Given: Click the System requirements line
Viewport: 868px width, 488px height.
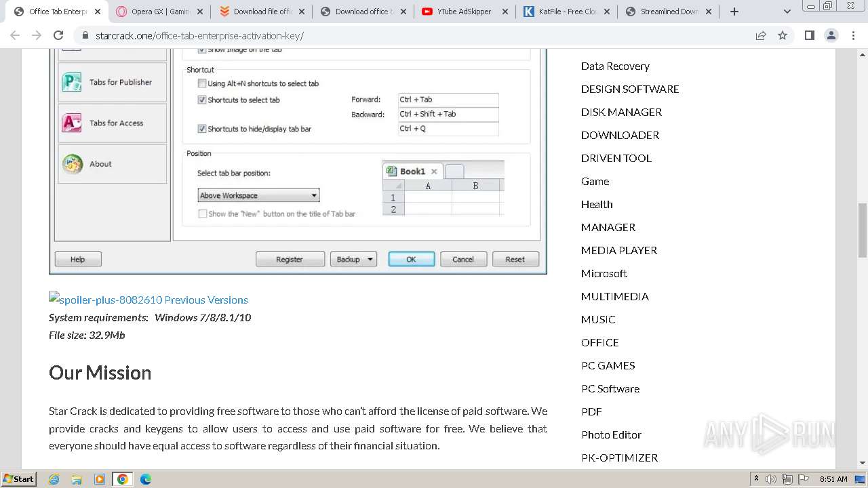Looking at the screenshot, I should 150,317.
